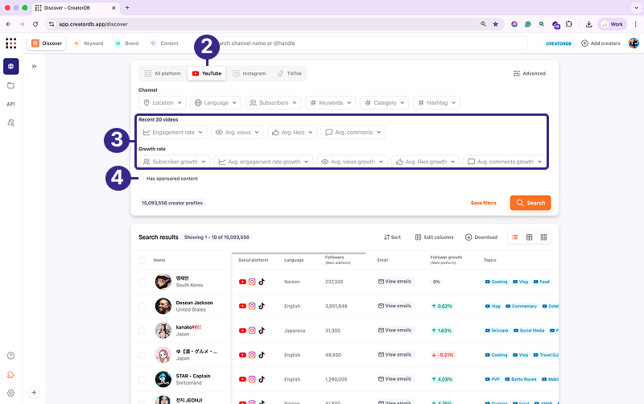Image resolution: width=644 pixels, height=404 pixels.
Task: Open the Subscriber growth dropdown
Action: pyautogui.click(x=174, y=161)
